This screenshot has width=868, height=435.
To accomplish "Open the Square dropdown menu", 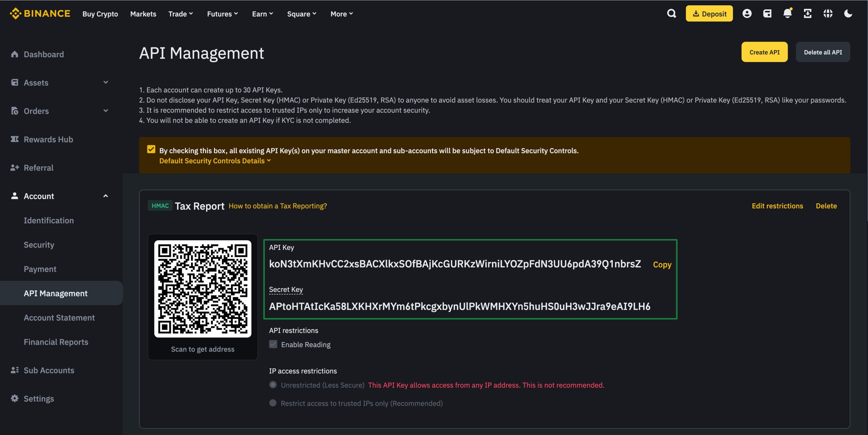I will point(302,14).
